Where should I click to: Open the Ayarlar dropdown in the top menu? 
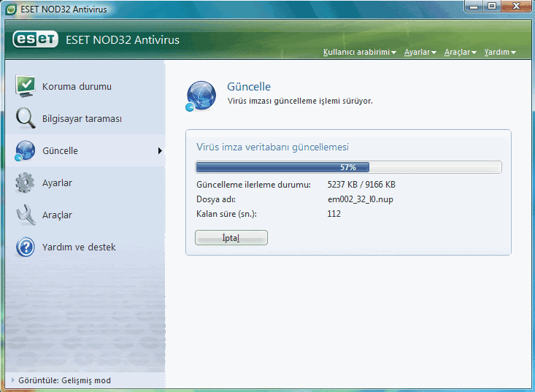(x=420, y=53)
